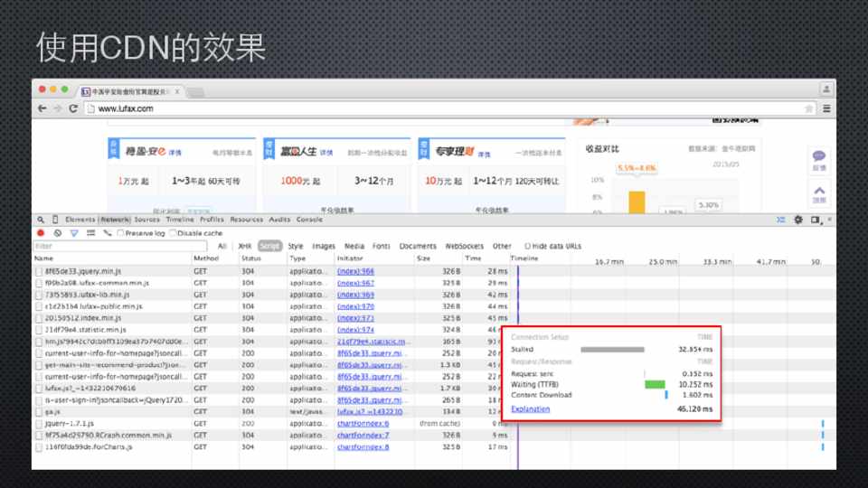Viewport: 868px width, 488px height.
Task: Select the XHR request type filter
Action: [x=244, y=246]
